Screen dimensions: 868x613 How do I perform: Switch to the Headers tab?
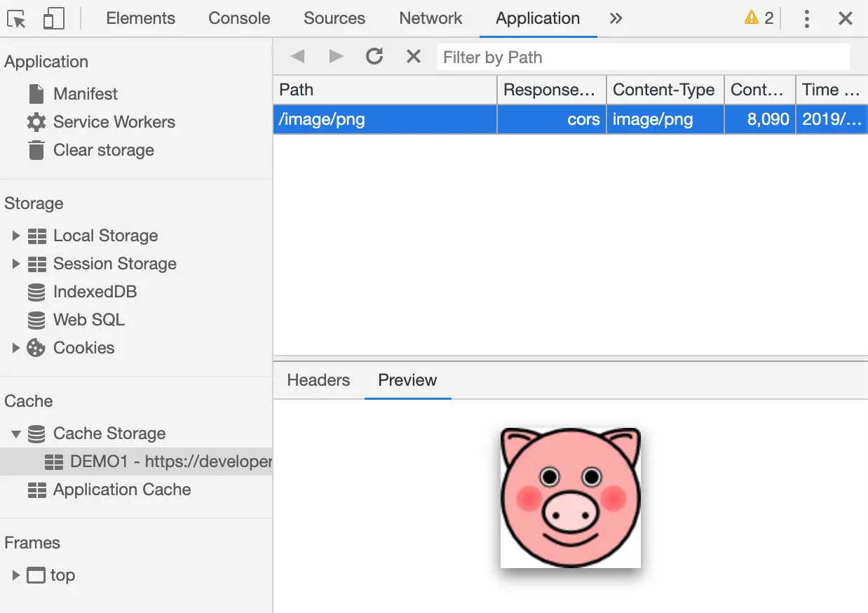318,380
